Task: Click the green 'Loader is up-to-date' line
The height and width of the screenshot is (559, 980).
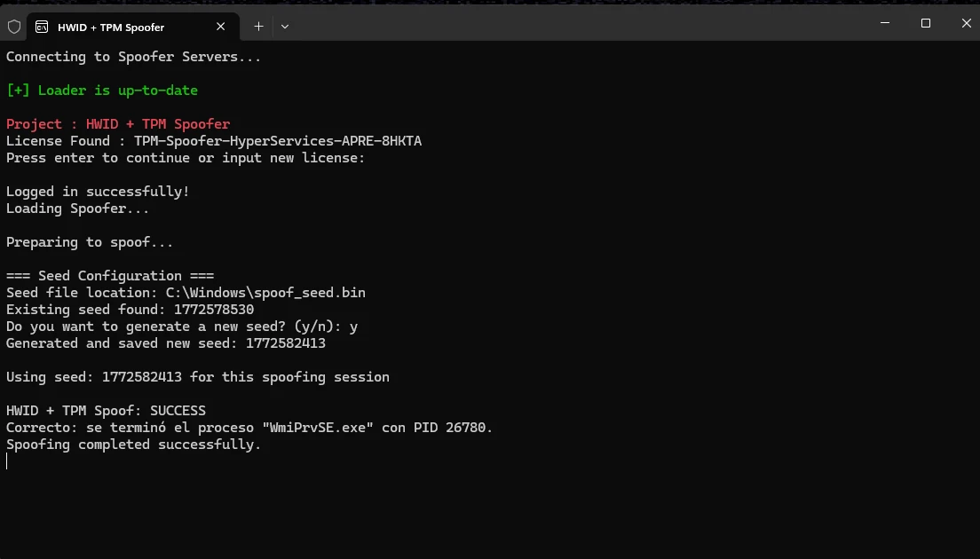Action: tap(102, 91)
